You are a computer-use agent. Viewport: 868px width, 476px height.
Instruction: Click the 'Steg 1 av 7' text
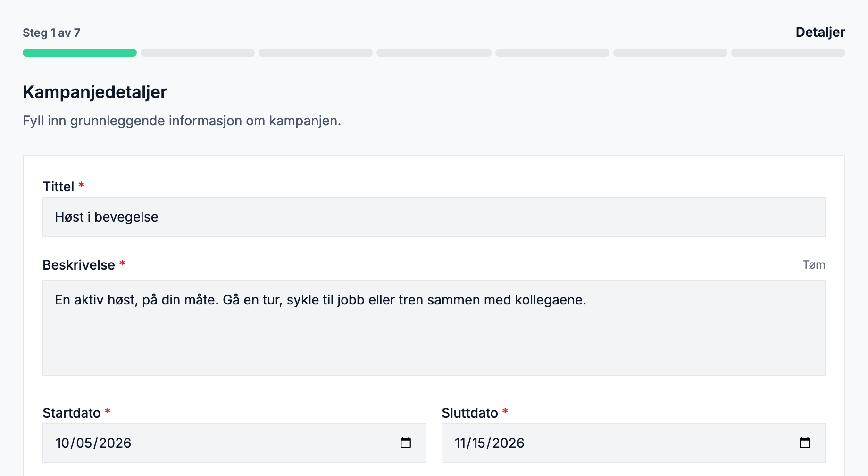point(51,33)
